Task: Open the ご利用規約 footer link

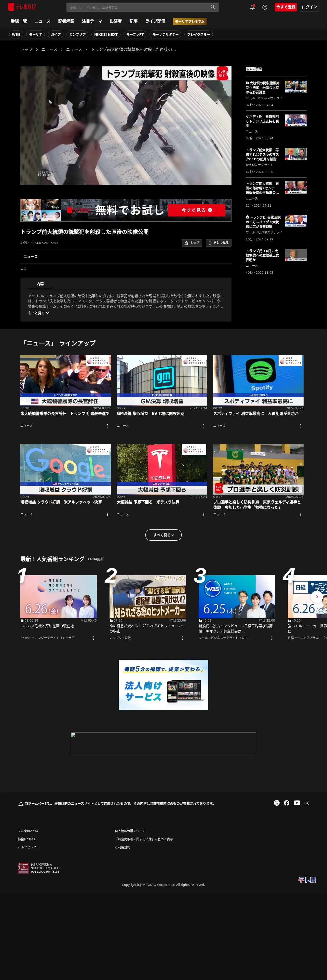Action: pyautogui.click(x=122, y=847)
